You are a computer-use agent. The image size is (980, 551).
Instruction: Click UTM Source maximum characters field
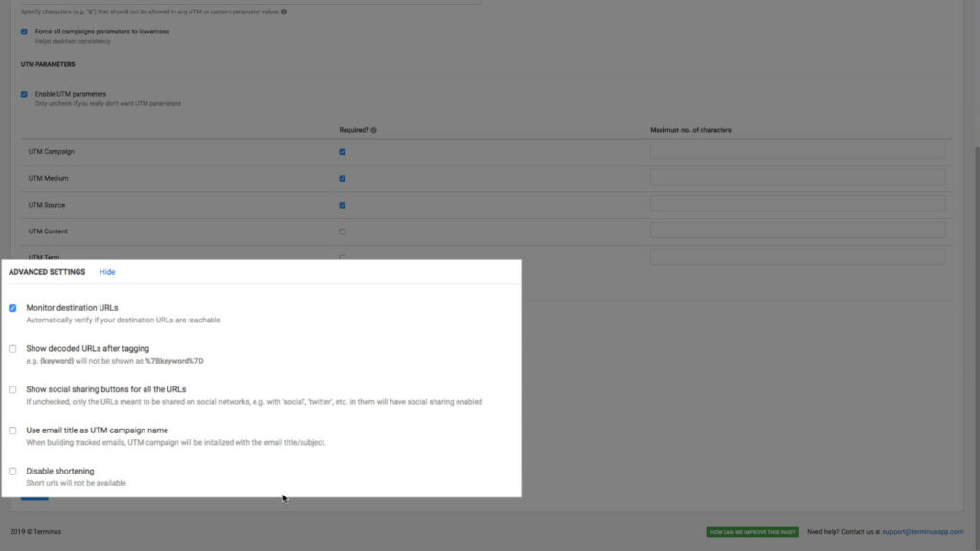pyautogui.click(x=796, y=203)
